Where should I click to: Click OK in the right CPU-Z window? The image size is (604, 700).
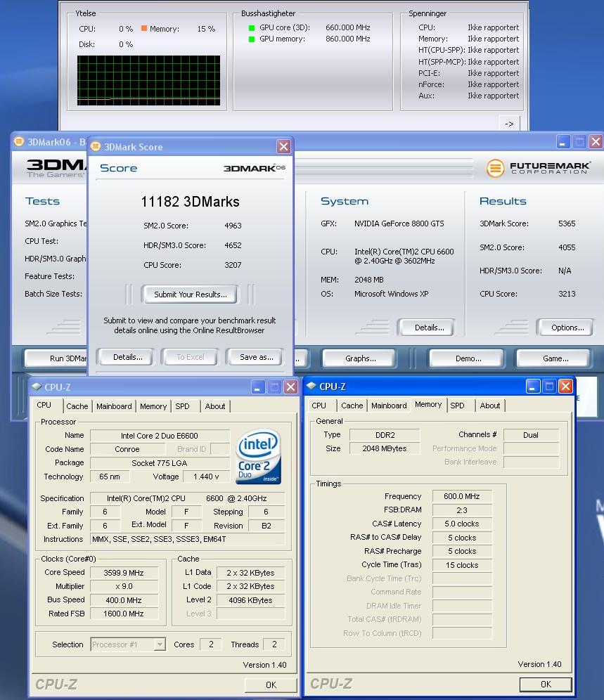pos(546,684)
